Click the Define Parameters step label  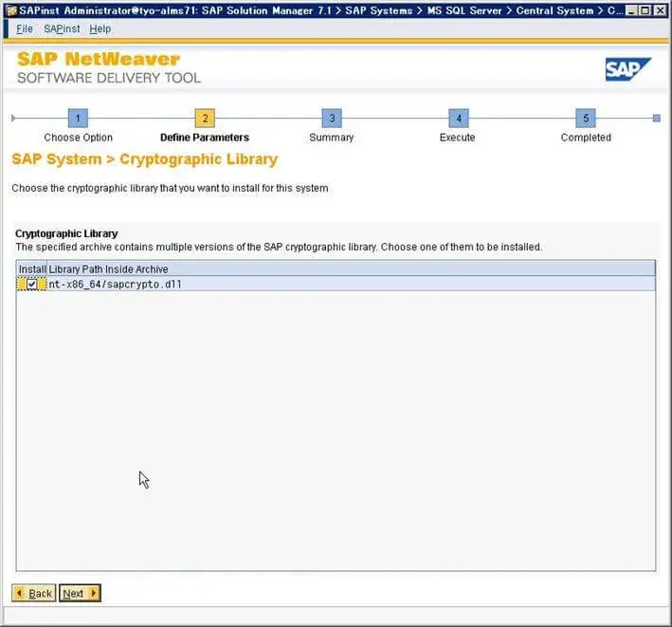205,138
